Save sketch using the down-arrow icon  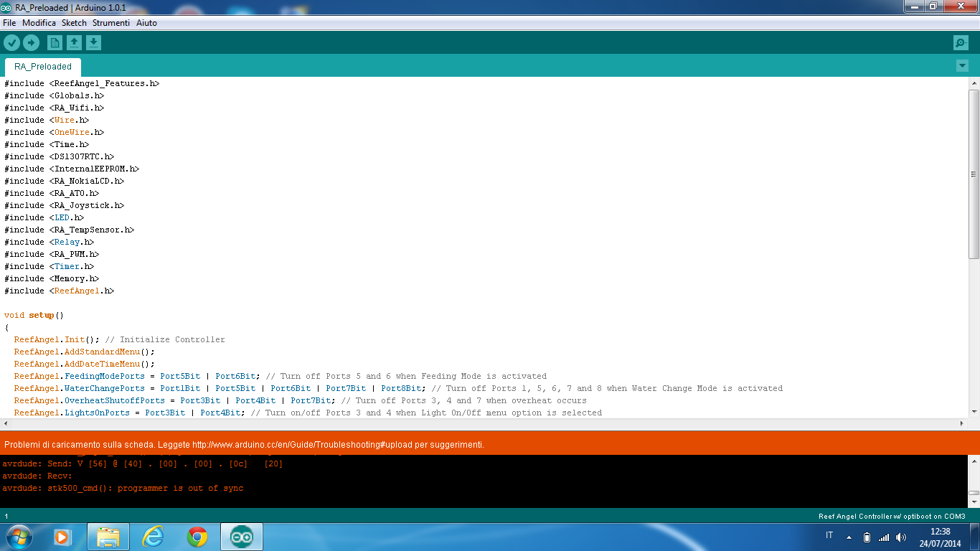[x=93, y=43]
